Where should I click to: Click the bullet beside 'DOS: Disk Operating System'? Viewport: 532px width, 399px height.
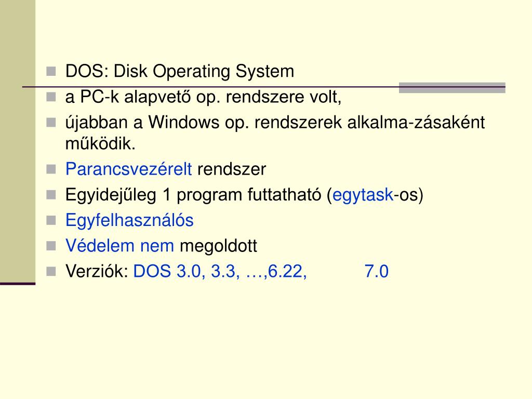pos(51,71)
